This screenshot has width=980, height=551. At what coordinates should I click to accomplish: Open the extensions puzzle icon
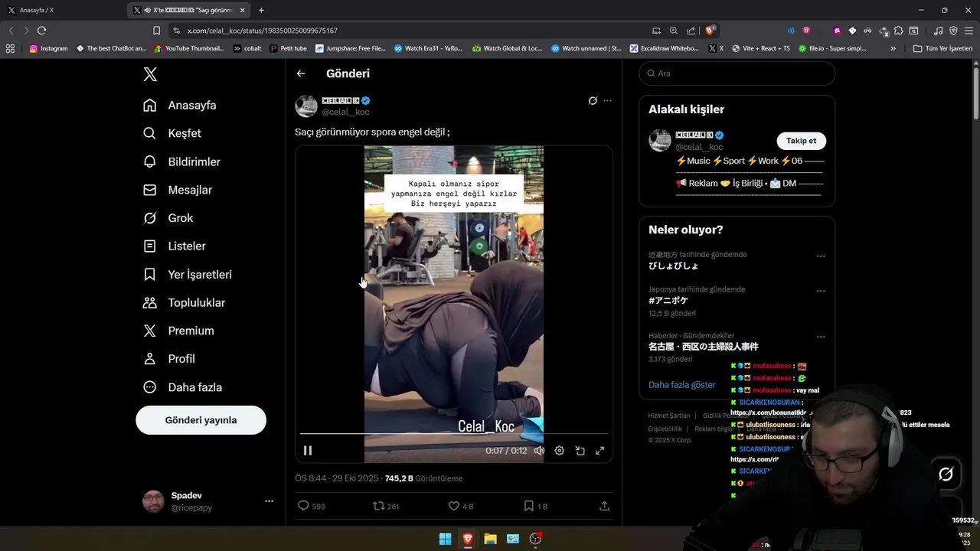(899, 31)
